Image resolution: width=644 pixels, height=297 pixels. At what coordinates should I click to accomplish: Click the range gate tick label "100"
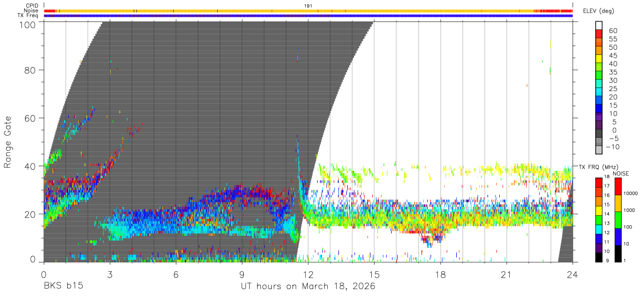click(26, 25)
